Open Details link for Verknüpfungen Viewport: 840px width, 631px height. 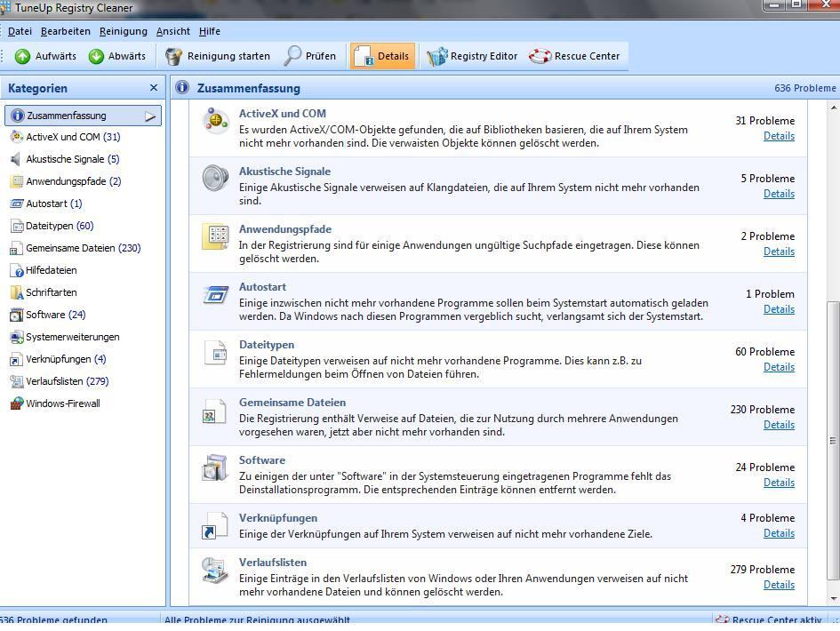click(779, 533)
